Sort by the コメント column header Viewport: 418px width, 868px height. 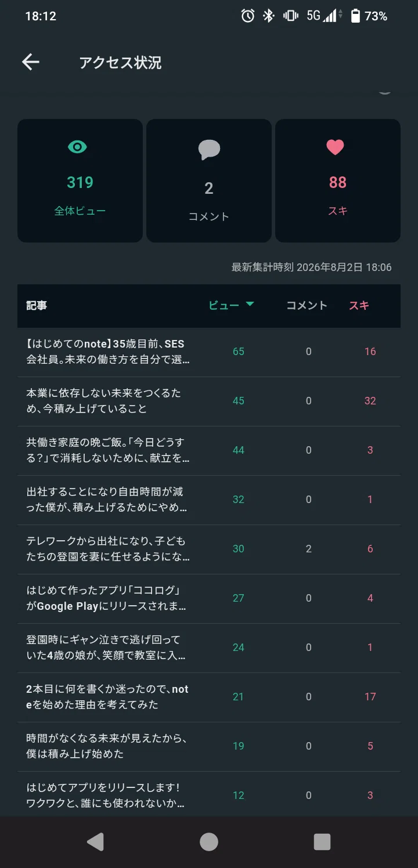(307, 305)
